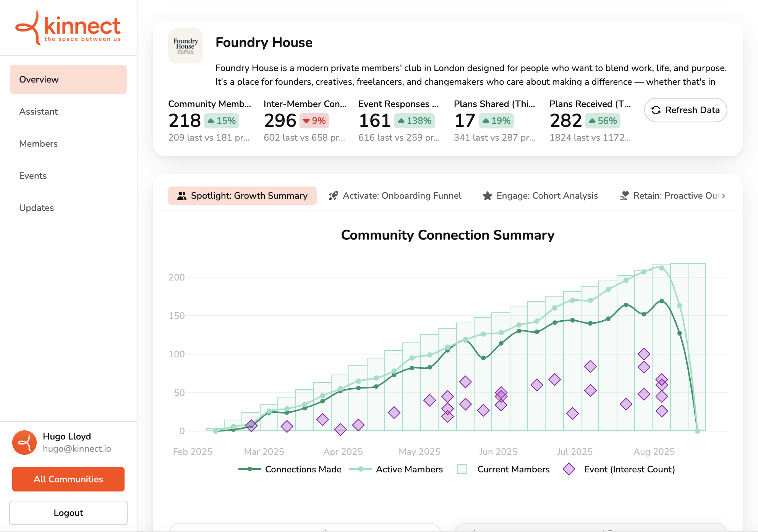The width and height of the screenshot is (758, 532).
Task: Click the Logout button
Action: [68, 513]
